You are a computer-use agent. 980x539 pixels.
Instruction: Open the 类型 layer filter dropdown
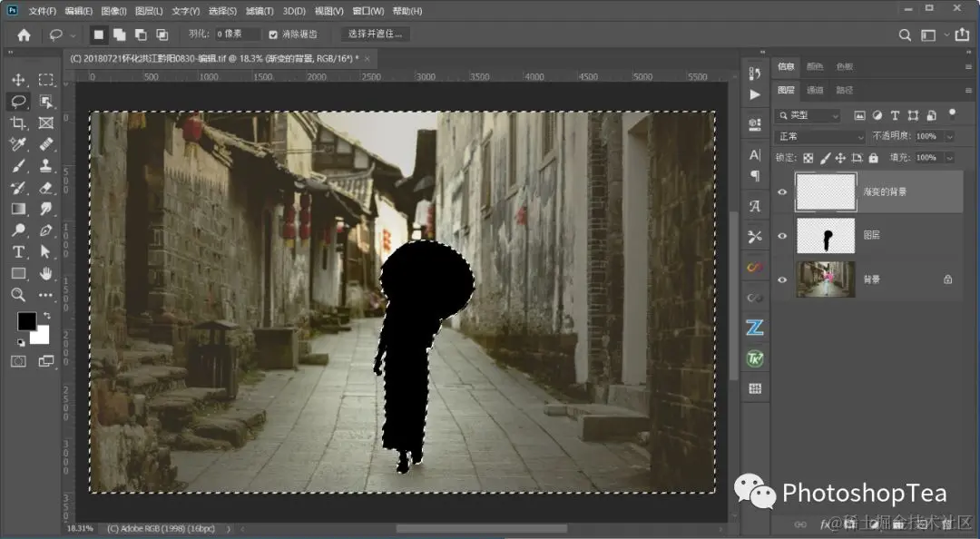coord(808,115)
